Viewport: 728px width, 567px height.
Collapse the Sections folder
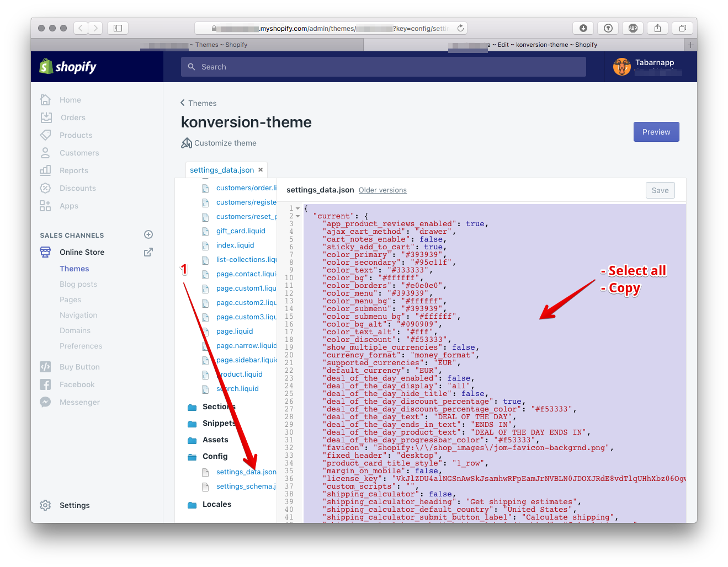click(x=192, y=407)
